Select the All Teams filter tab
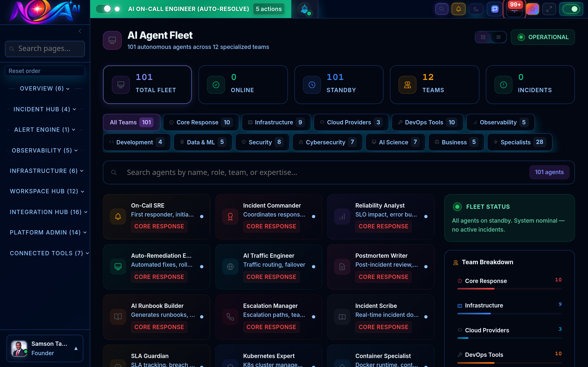This screenshot has height=367, width=588. coord(131,122)
